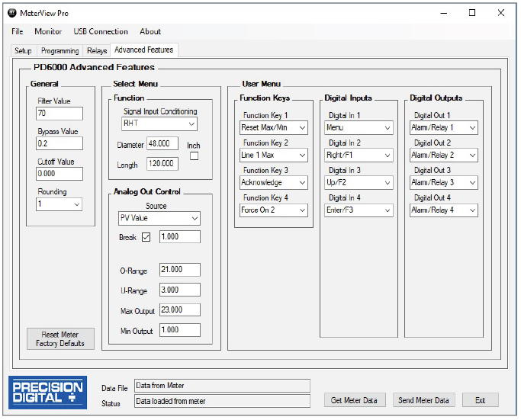The width and height of the screenshot is (521, 420).
Task: Click the Precision Digital logo
Action: (48, 392)
